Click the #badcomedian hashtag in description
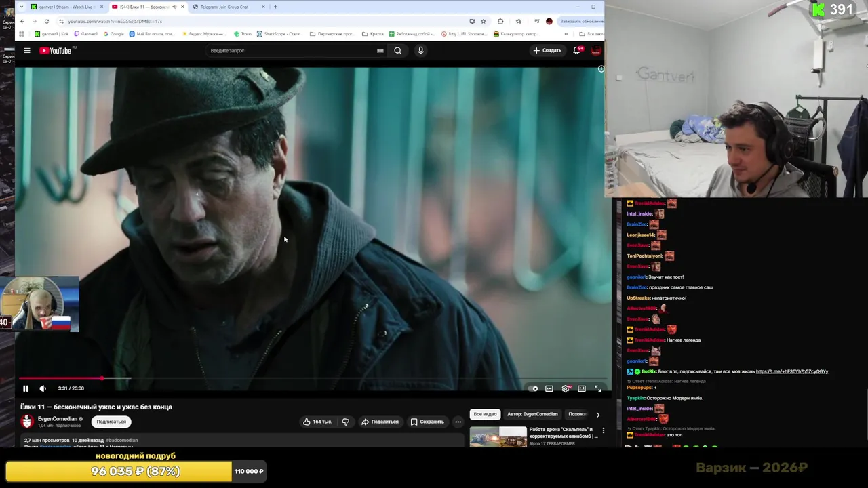Viewport: 868px width, 488px height. click(122, 440)
